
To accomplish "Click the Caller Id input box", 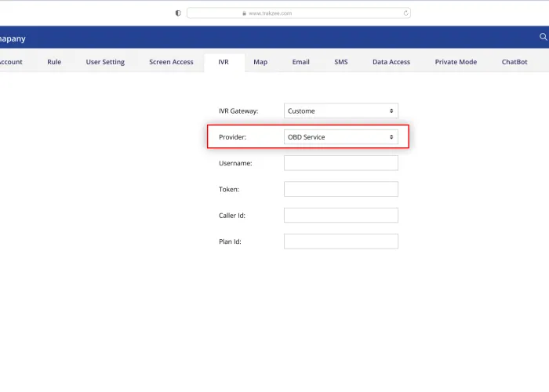I will [x=340, y=215].
